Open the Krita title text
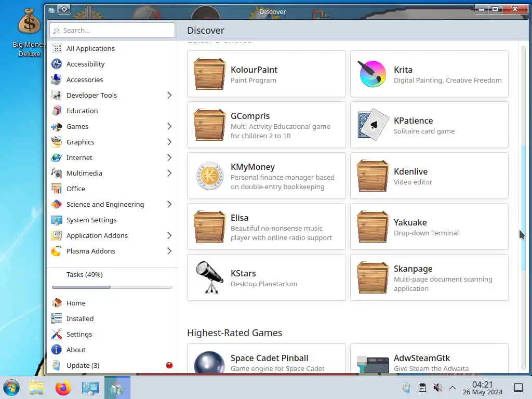 403,70
